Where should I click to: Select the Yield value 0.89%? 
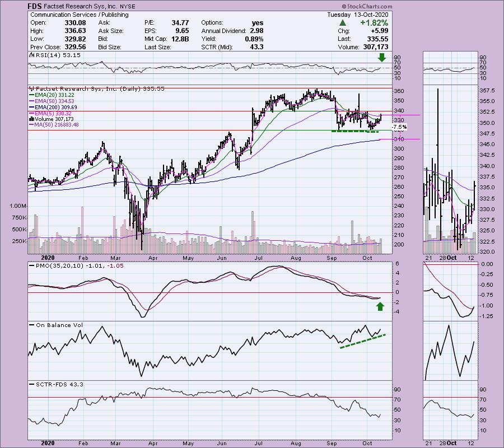tap(254, 39)
